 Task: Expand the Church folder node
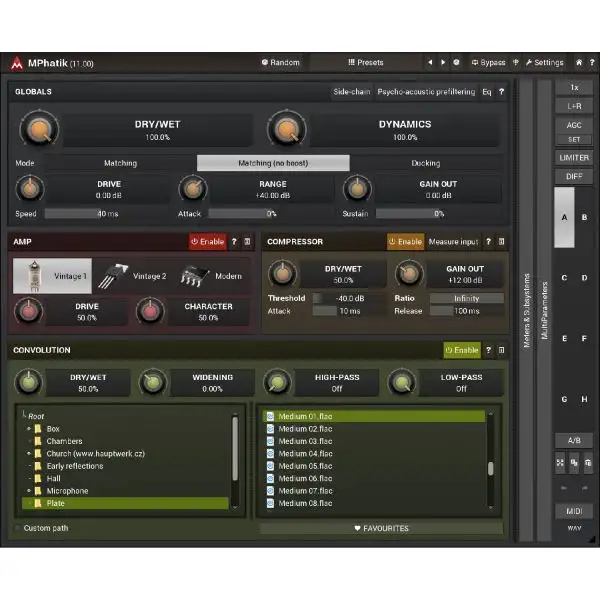30,453
